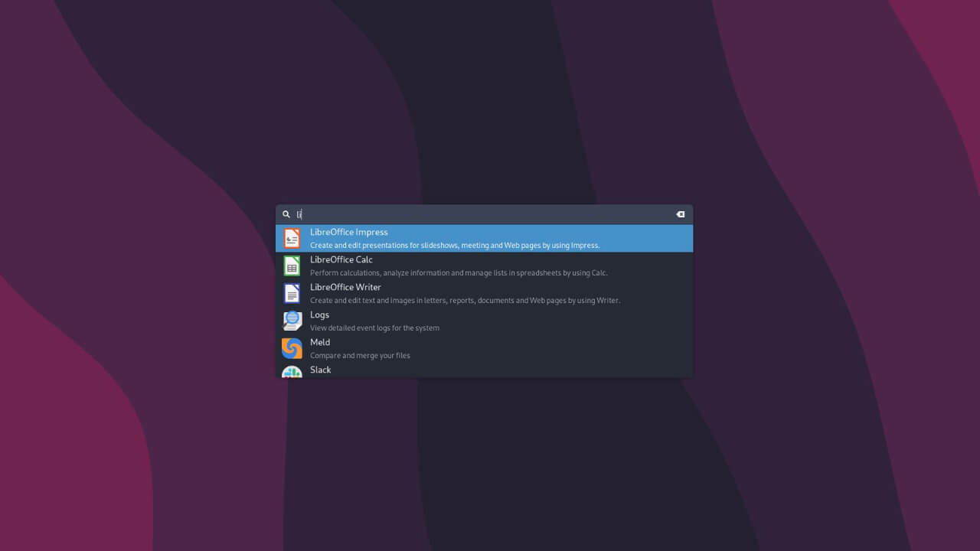Viewport: 980px width, 551px height.
Task: Click the 'View detailed event logs' description
Action: click(x=374, y=328)
